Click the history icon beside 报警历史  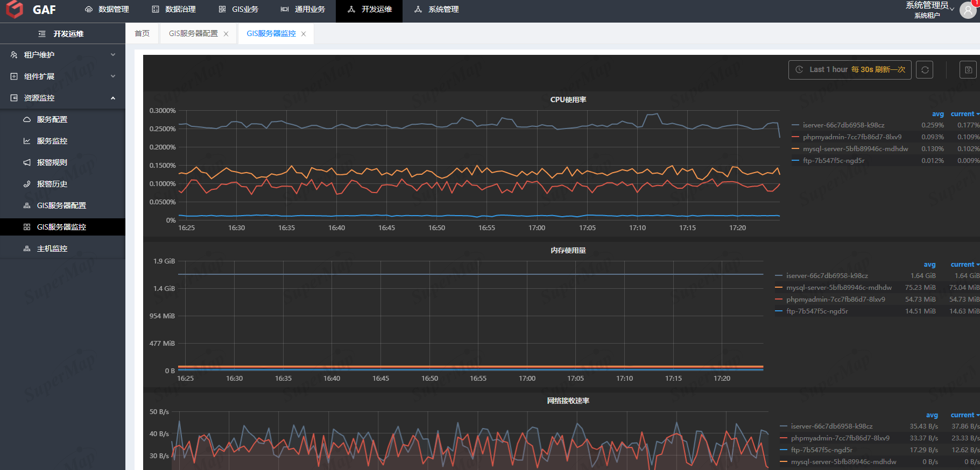pos(27,184)
